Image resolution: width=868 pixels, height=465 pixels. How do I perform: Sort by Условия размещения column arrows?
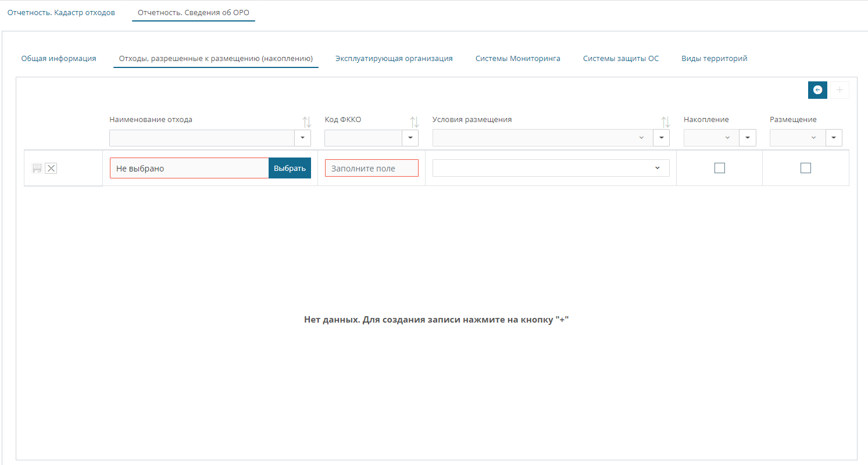(x=665, y=122)
